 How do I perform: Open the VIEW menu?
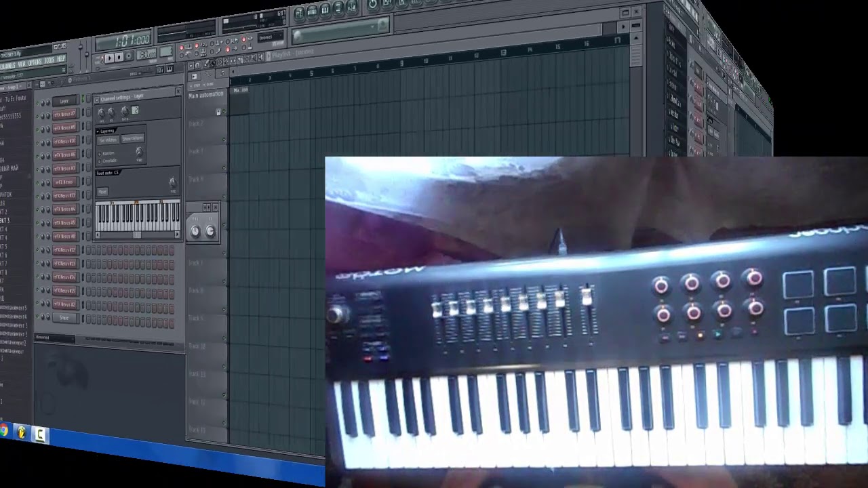[x=21, y=64]
